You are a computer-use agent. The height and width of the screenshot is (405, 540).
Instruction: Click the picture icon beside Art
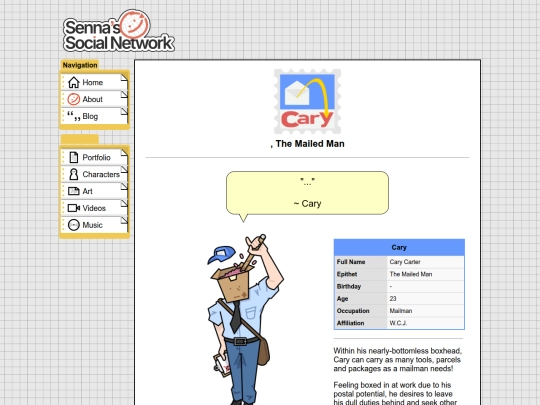tap(73, 191)
